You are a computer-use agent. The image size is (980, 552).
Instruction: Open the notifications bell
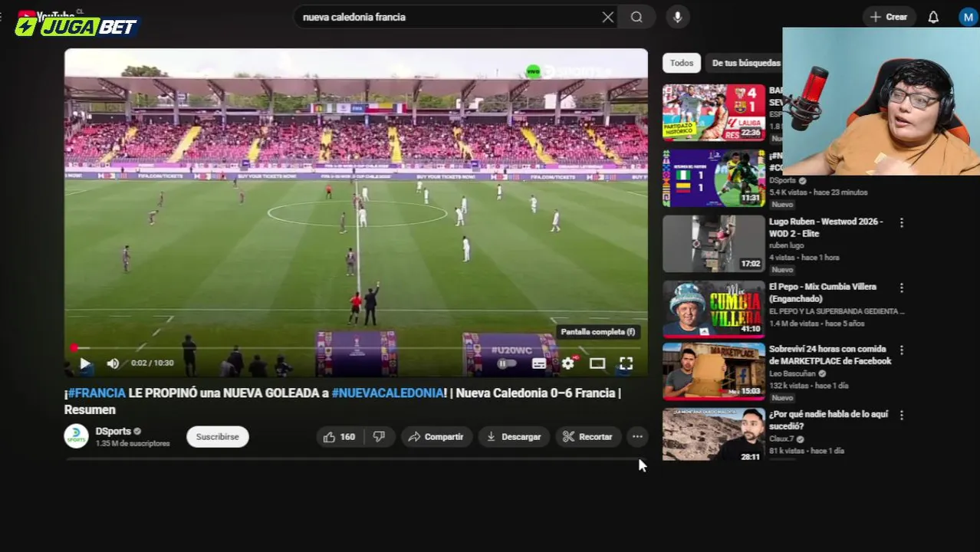(933, 17)
